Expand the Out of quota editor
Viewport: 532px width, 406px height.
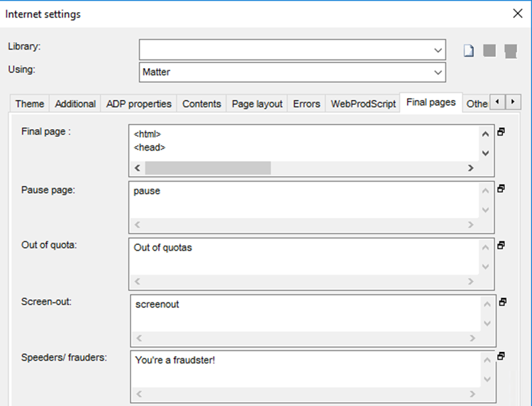pyautogui.click(x=501, y=246)
